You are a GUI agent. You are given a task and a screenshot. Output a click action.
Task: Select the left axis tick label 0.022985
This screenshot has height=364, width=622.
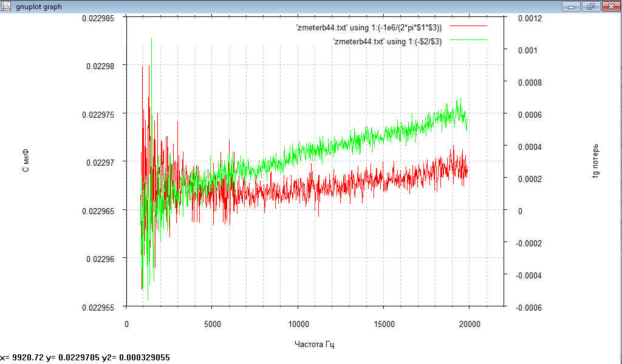pos(98,18)
